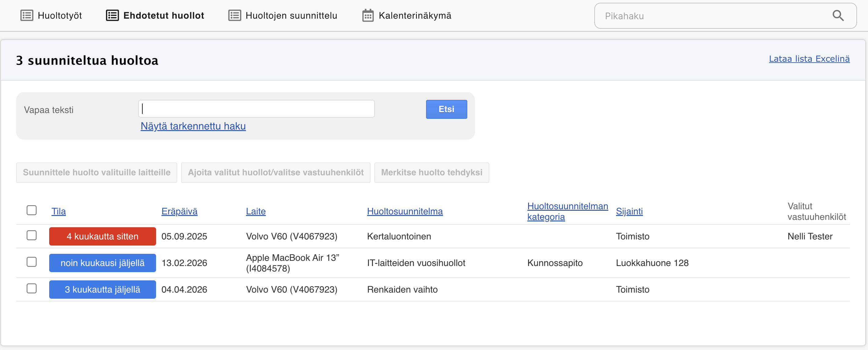Tick the Renkaiden vaihto row checkbox
This screenshot has width=868, height=350.
(x=32, y=289)
